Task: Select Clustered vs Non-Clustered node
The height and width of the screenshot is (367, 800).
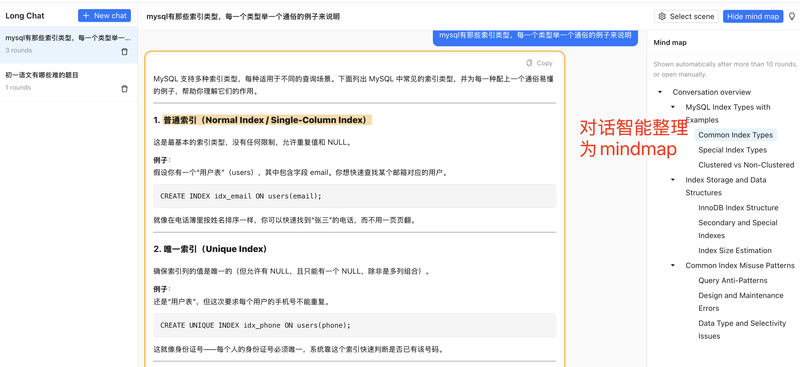Action: 746,165
